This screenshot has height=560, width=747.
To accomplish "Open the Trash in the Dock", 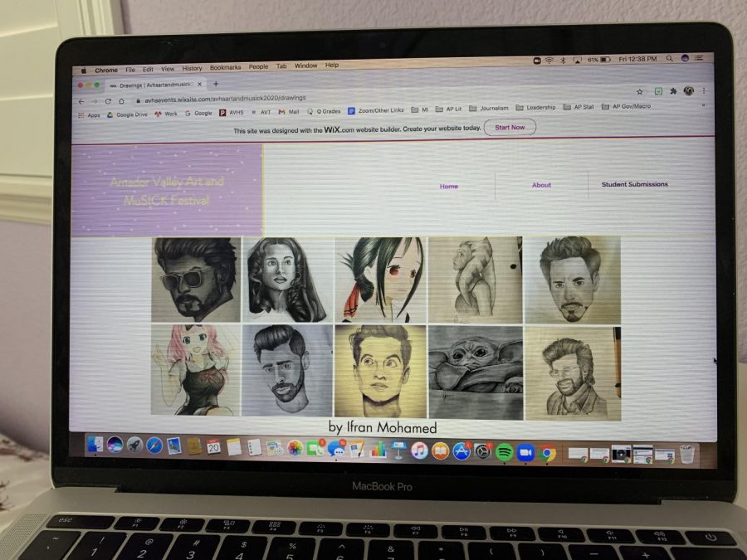I will pyautogui.click(x=686, y=455).
